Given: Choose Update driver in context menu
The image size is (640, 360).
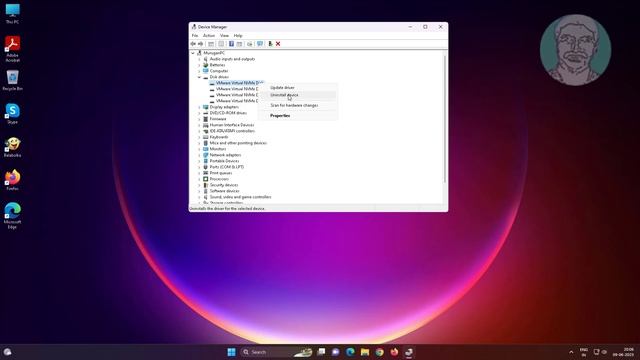Looking at the screenshot, I should [298, 87].
